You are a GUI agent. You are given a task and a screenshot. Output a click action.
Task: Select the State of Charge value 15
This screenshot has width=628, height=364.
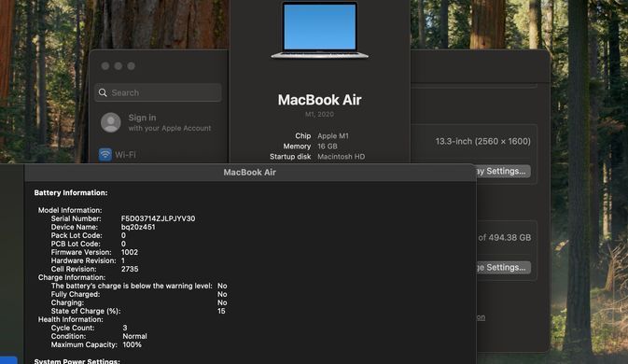coord(221,311)
